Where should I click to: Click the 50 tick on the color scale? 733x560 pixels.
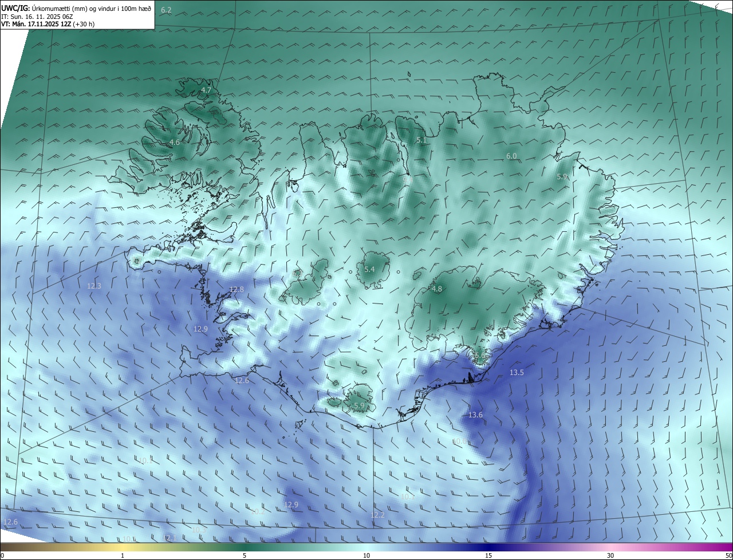tap(728, 555)
